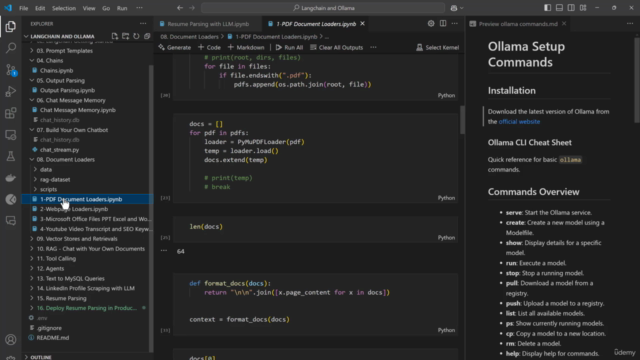The height and width of the screenshot is (360, 640).
Task: Open the Accounts menu icon
Action: [x=11, y=340]
